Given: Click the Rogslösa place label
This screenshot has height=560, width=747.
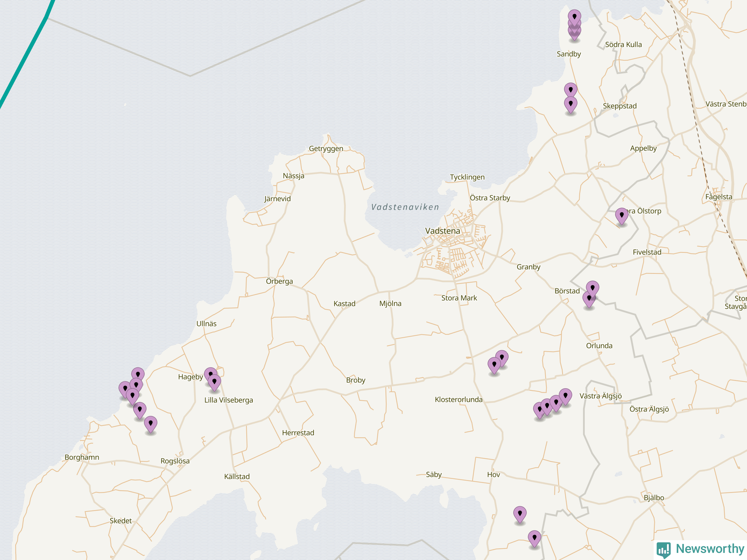Looking at the screenshot, I should [x=175, y=461].
